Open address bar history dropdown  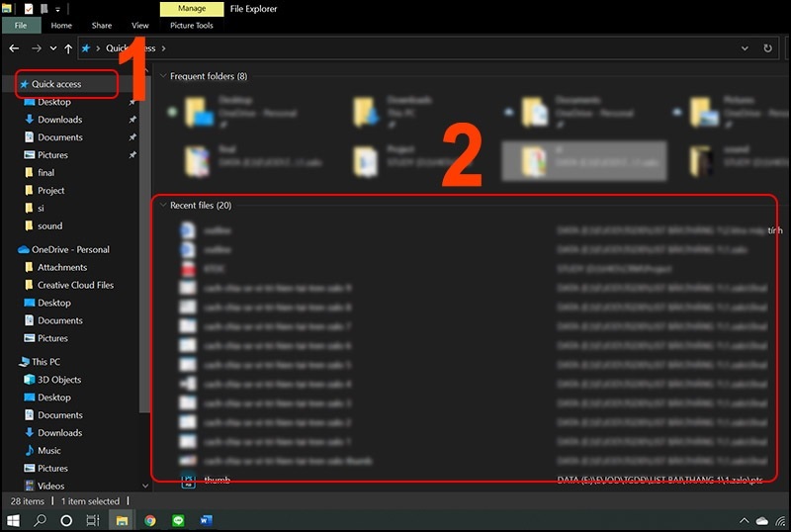tap(747, 47)
